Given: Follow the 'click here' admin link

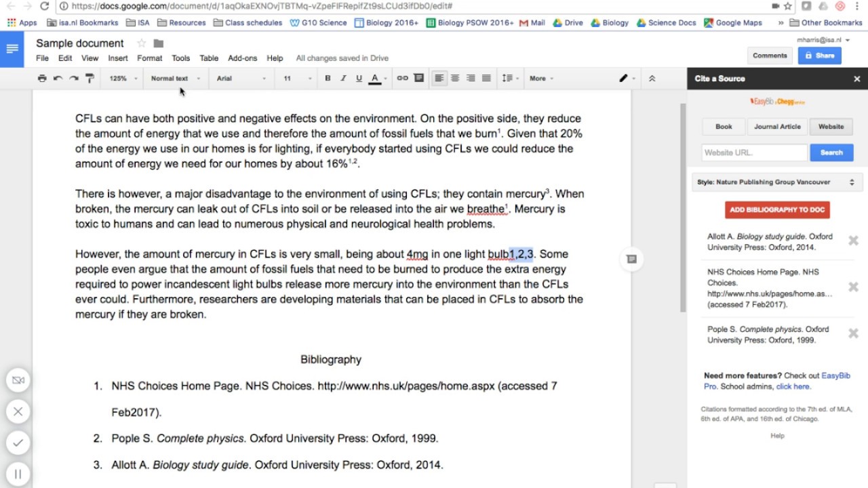Looking at the screenshot, I should (793, 386).
